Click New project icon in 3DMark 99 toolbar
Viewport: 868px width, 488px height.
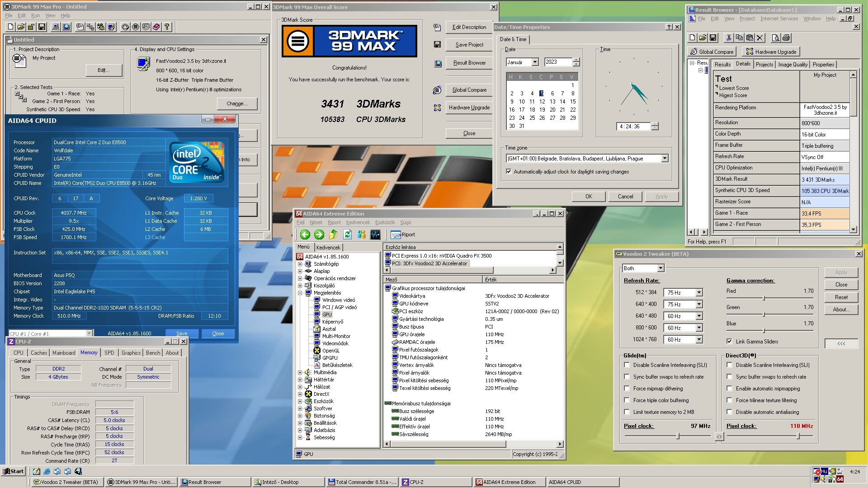[x=11, y=27]
